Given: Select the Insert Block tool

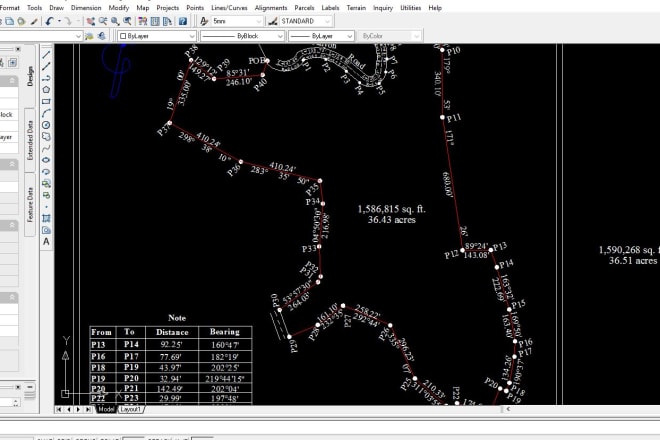Looking at the screenshot, I should (46, 184).
